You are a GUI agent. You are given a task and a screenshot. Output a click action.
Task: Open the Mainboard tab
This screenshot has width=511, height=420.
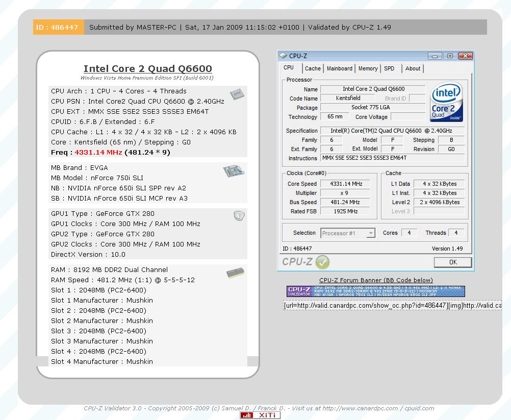coord(340,68)
